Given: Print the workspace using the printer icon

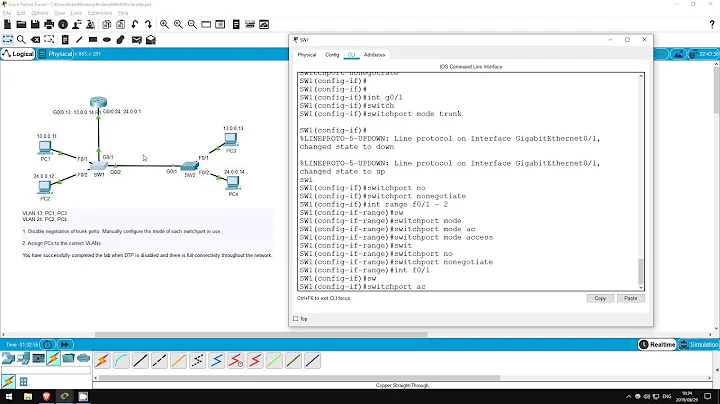Looking at the screenshot, I should coord(49,24).
